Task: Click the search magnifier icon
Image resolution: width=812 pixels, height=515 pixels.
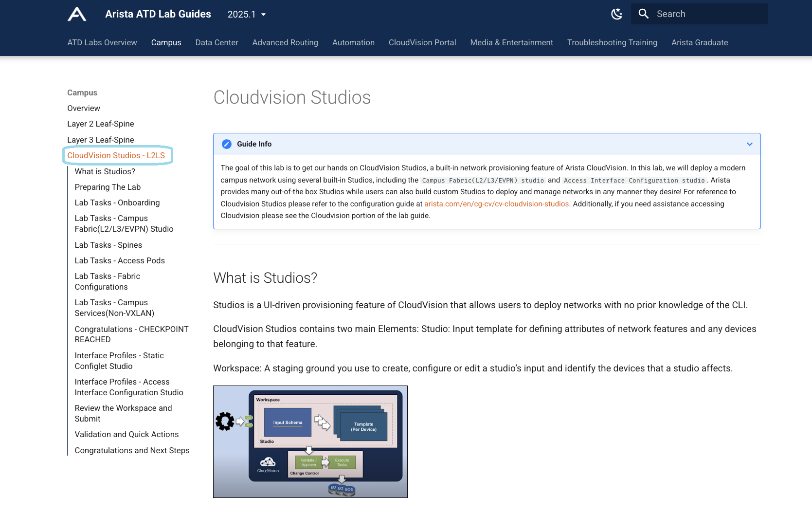Action: click(643, 14)
